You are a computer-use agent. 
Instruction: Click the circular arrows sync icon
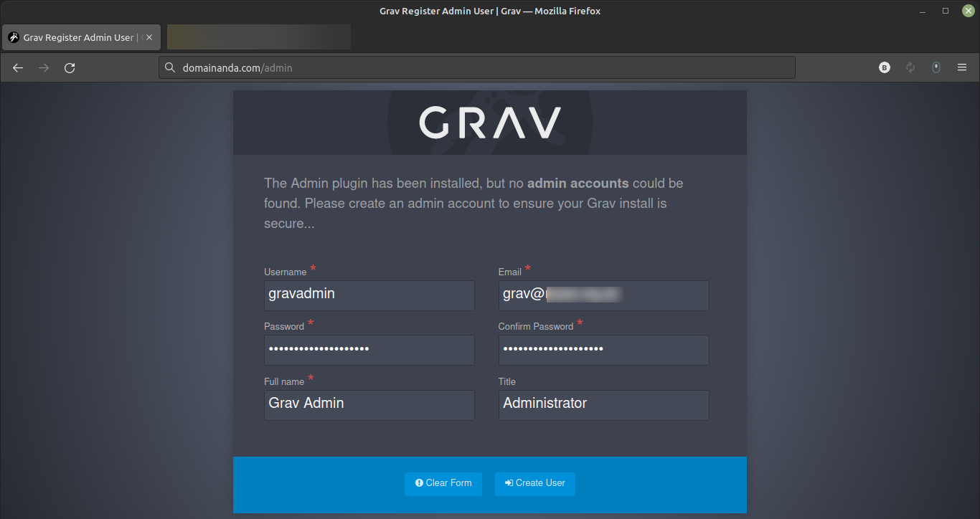coord(910,67)
